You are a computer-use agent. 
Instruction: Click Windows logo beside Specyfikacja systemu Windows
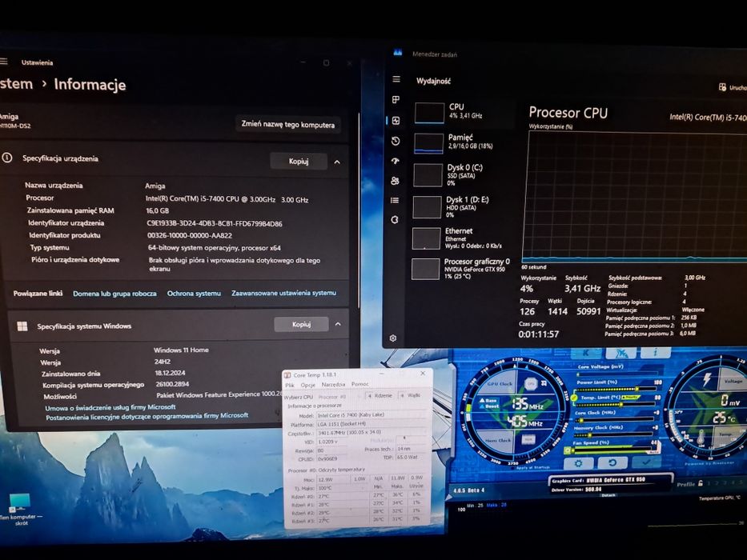pyautogui.click(x=22, y=326)
